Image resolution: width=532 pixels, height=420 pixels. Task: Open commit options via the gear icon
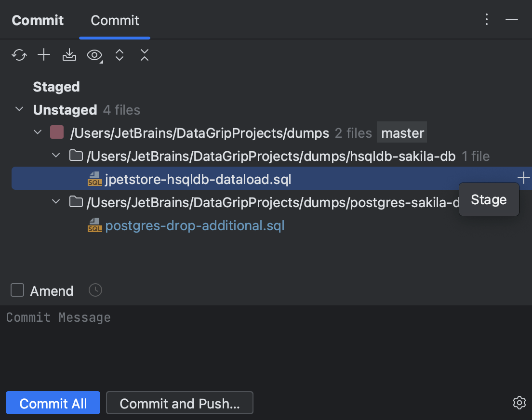[519, 403]
